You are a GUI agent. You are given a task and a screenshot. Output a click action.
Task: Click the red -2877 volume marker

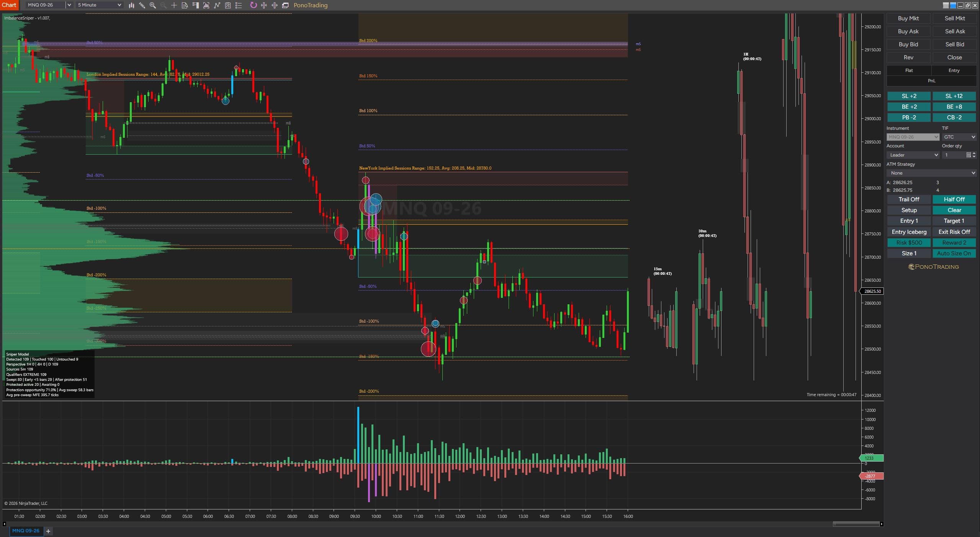coord(871,476)
